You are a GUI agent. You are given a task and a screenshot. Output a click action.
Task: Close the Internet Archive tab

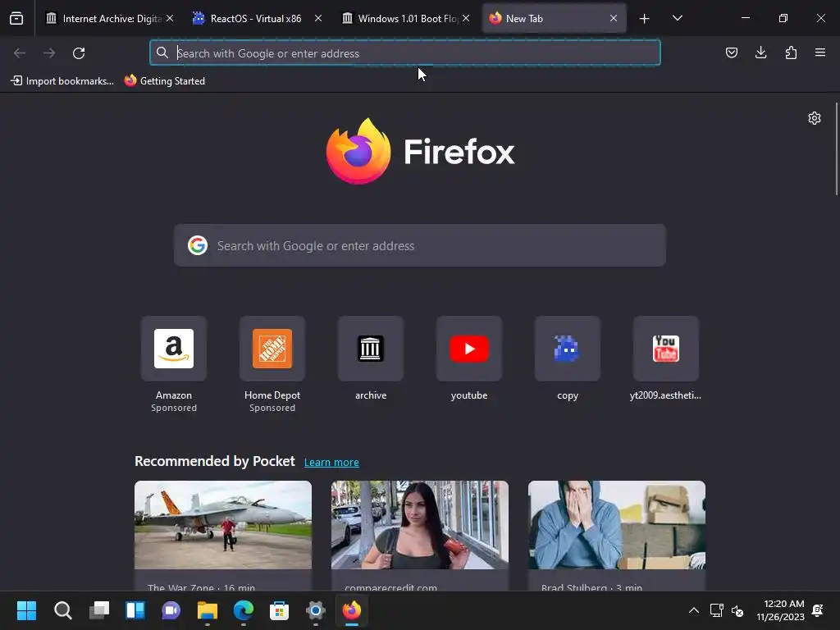click(x=170, y=18)
